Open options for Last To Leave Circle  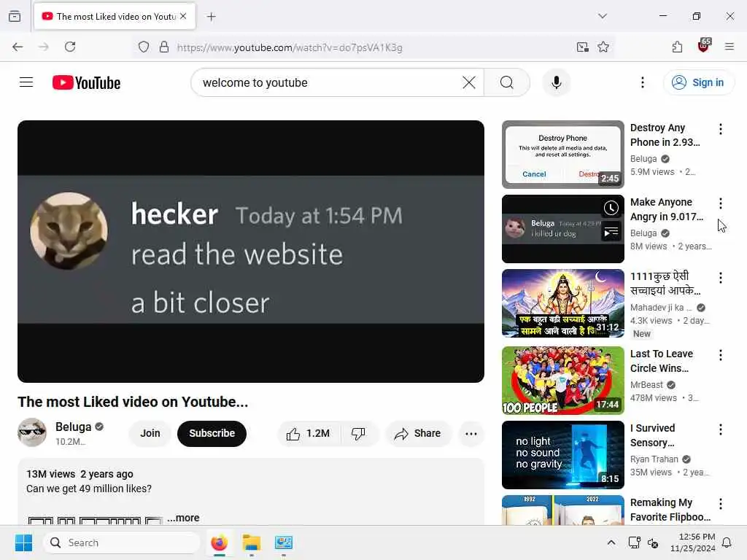tap(720, 355)
